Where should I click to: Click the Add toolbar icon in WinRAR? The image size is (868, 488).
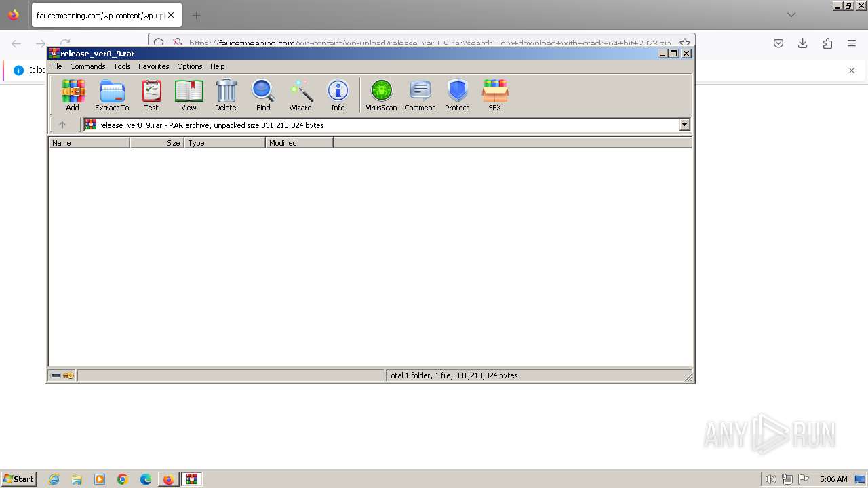[73, 95]
